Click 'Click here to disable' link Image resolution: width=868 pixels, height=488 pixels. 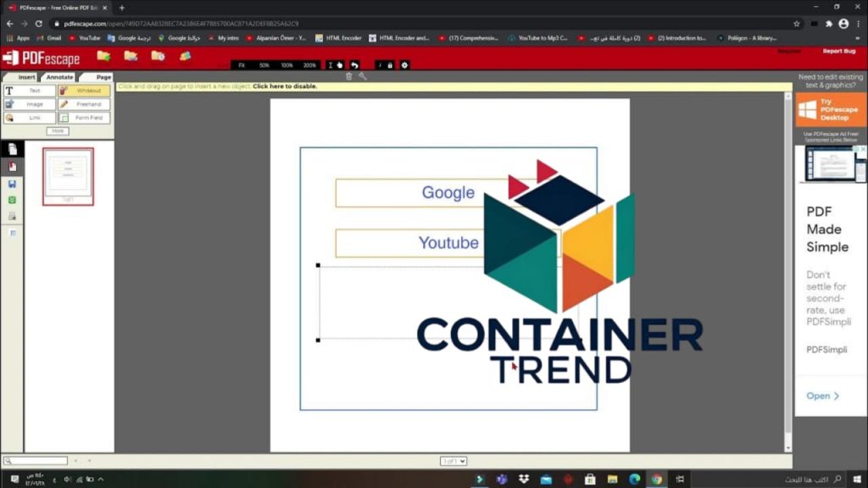(x=285, y=86)
